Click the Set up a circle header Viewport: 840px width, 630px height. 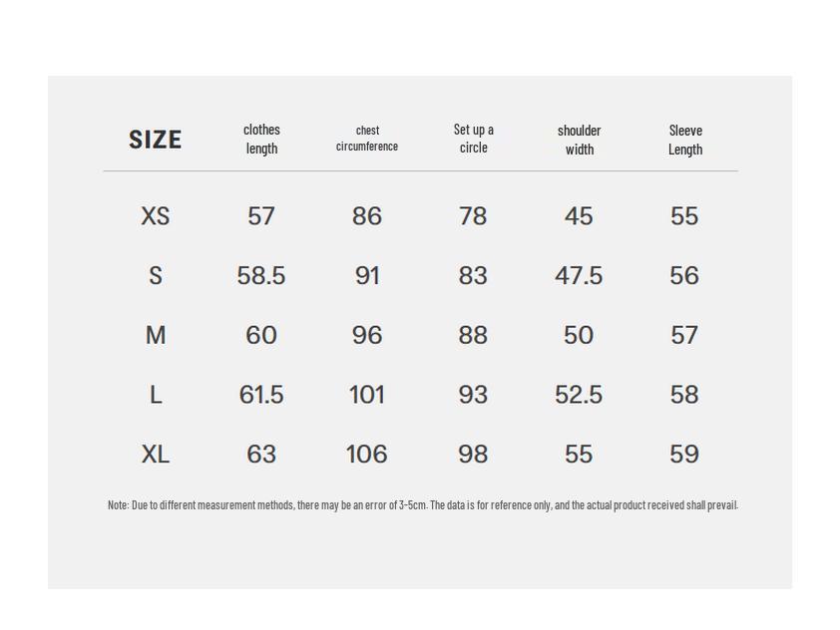pos(473,139)
